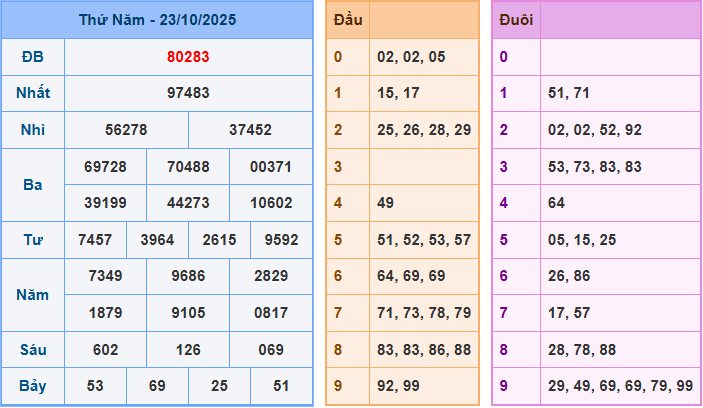The image size is (703, 408).
Task: Select Đuôi row values 29, 49, 69, 69, 79, 99
Action: [620, 386]
